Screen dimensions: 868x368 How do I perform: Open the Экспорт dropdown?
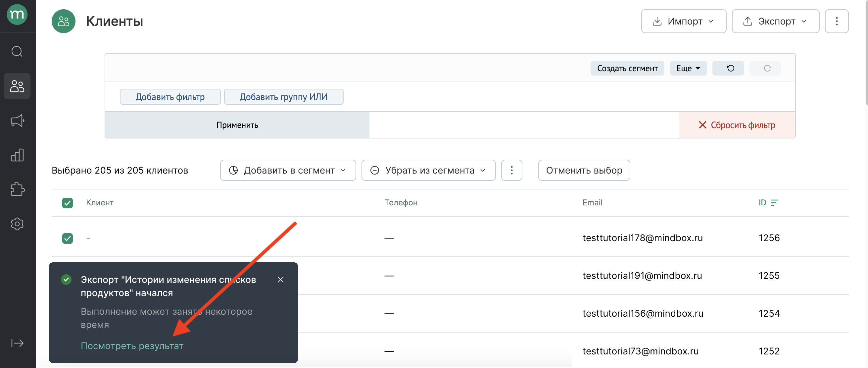click(x=775, y=21)
